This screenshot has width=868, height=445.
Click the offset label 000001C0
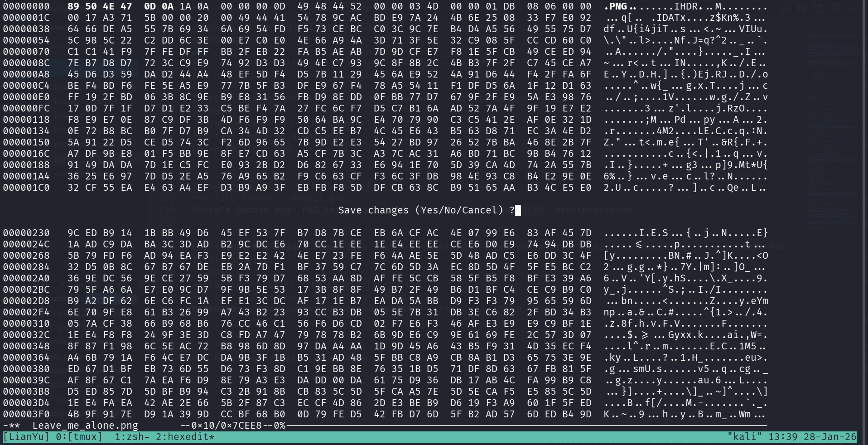pyautogui.click(x=26, y=188)
